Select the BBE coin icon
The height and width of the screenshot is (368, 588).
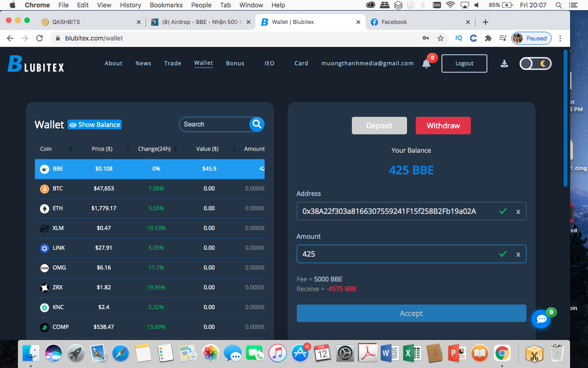[x=45, y=169]
